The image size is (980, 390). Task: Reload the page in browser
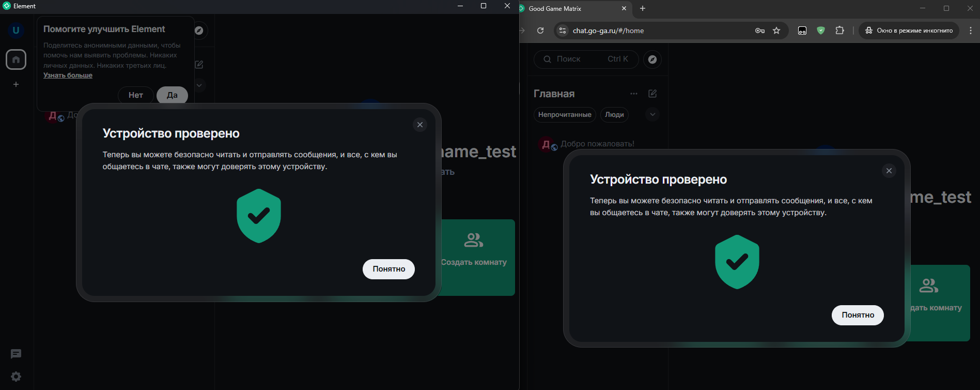540,31
